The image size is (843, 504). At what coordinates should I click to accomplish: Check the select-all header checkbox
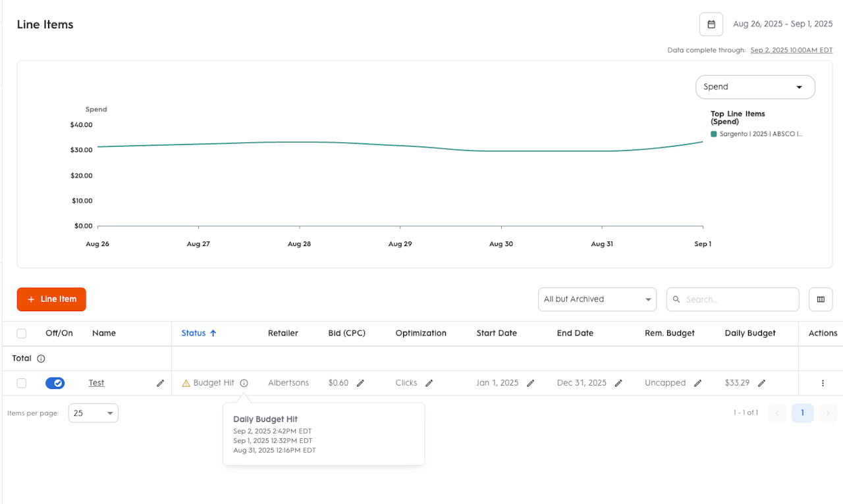click(x=22, y=334)
